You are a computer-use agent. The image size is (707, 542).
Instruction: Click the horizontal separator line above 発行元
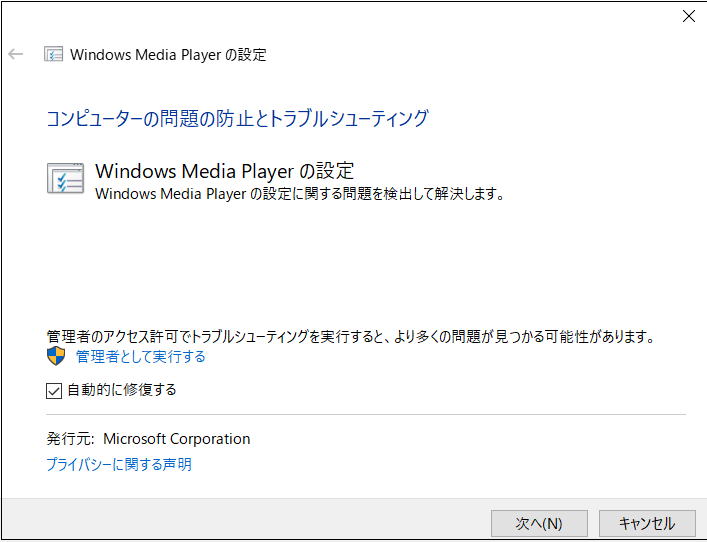click(366, 414)
